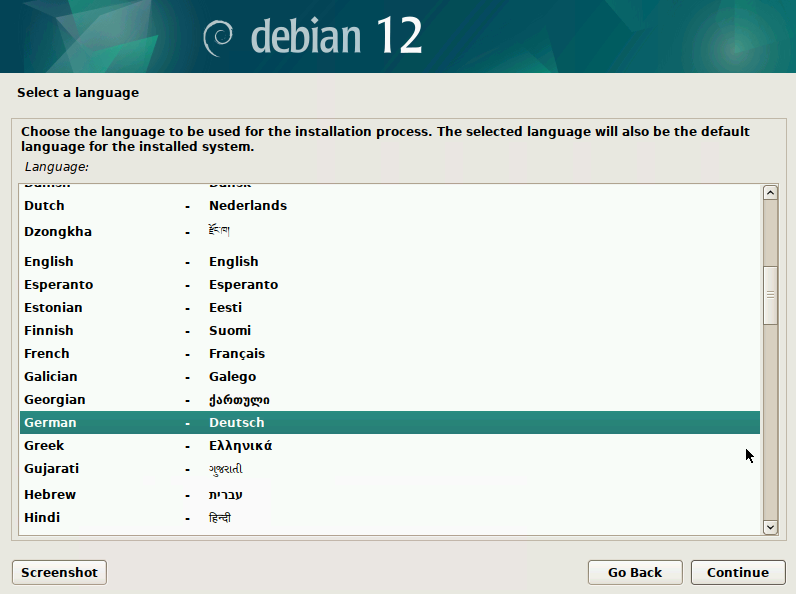
Task: Pick Finnish - Suomi language
Action: (390, 331)
